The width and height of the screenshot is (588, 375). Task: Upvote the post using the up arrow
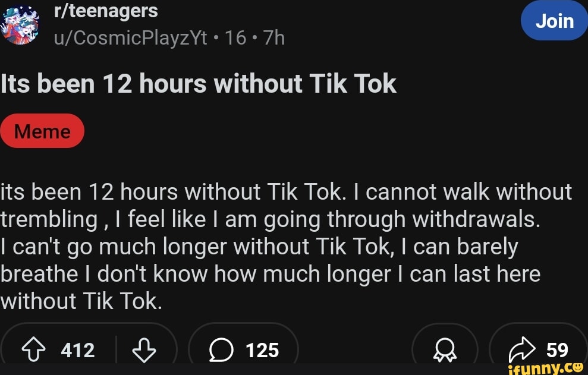35,350
